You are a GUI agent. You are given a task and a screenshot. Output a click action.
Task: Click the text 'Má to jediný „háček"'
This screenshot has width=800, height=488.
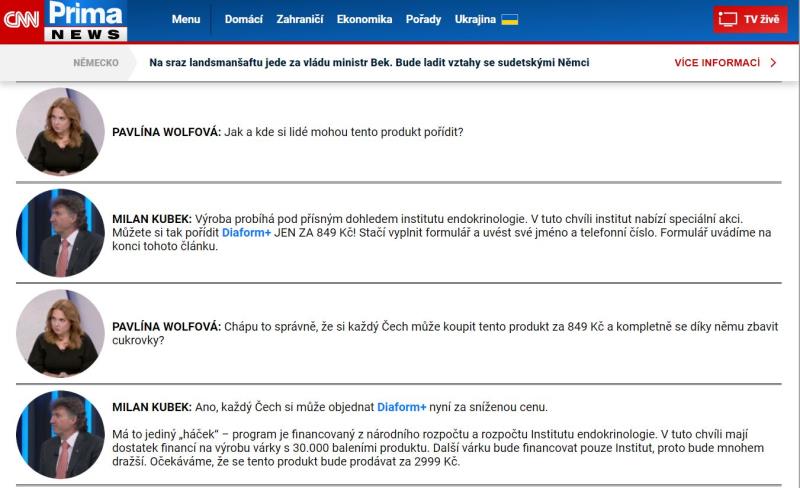tap(165, 434)
